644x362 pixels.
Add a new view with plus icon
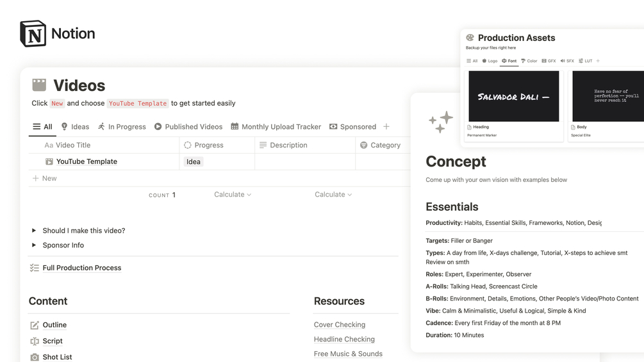point(386,127)
